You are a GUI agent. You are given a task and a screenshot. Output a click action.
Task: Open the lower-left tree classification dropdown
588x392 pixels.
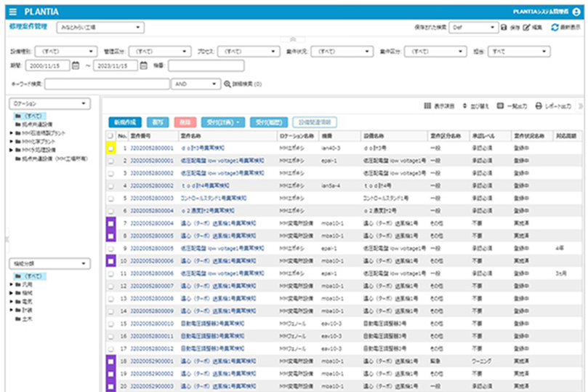50,264
